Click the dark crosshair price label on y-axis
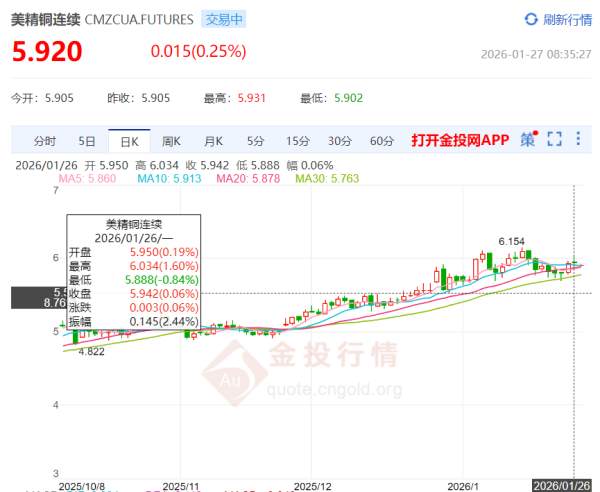Image resolution: width=600 pixels, height=492 pixels. [39, 298]
